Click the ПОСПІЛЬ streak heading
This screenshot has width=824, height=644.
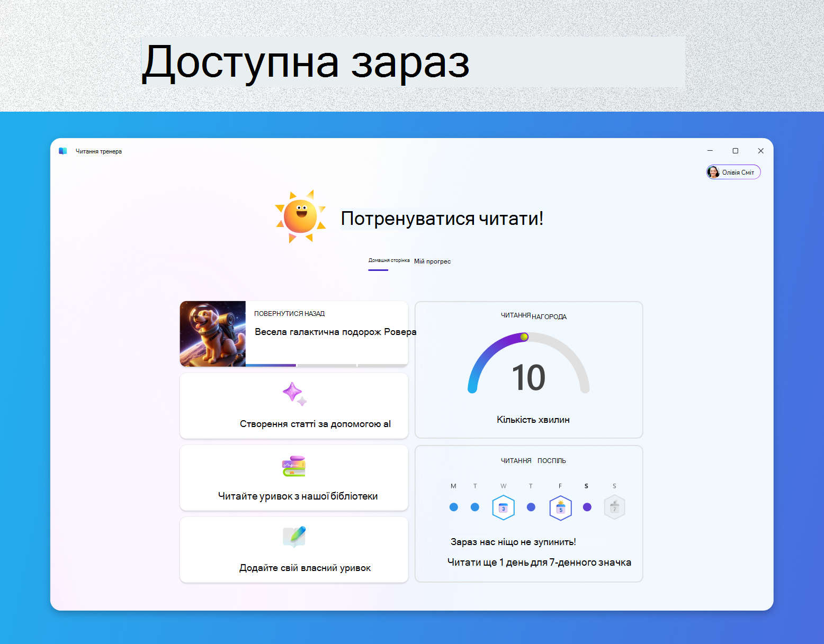click(552, 461)
